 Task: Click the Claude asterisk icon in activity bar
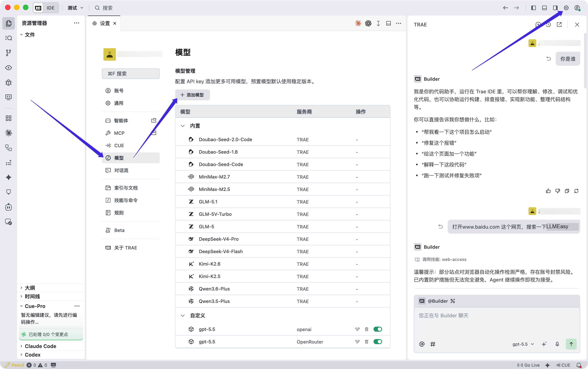(9, 133)
